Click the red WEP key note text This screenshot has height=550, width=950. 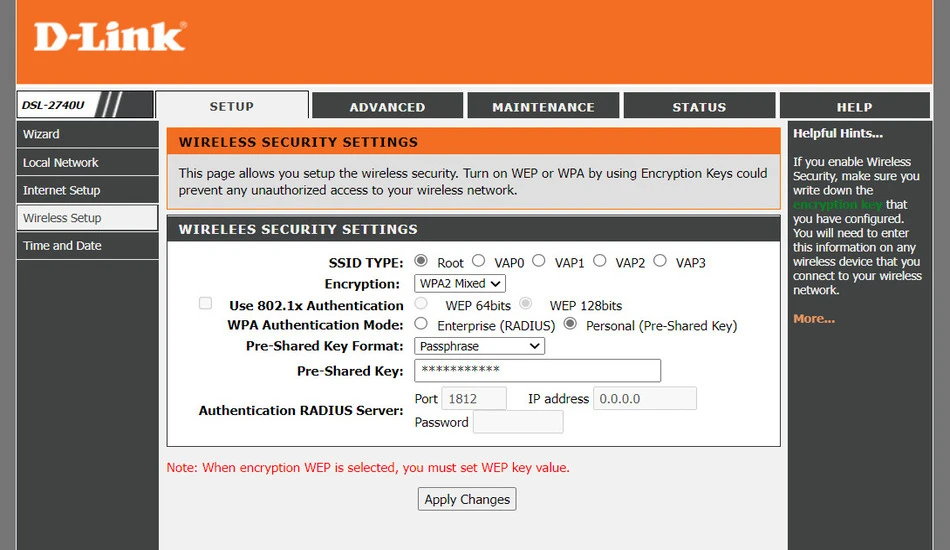[x=368, y=468]
